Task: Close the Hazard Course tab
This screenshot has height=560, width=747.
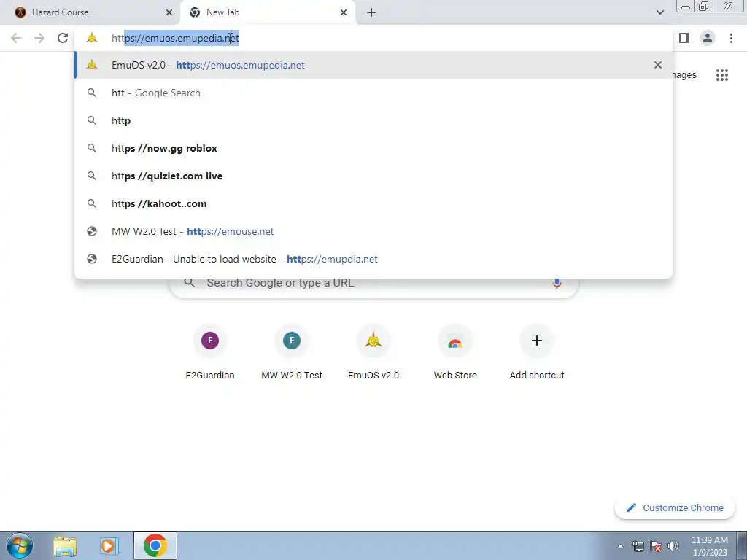Action: [x=169, y=12]
